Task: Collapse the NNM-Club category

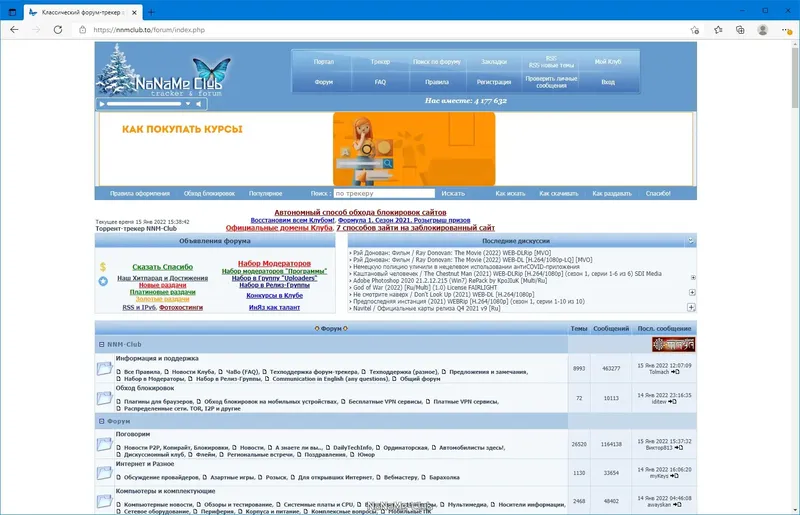Action: tap(101, 345)
